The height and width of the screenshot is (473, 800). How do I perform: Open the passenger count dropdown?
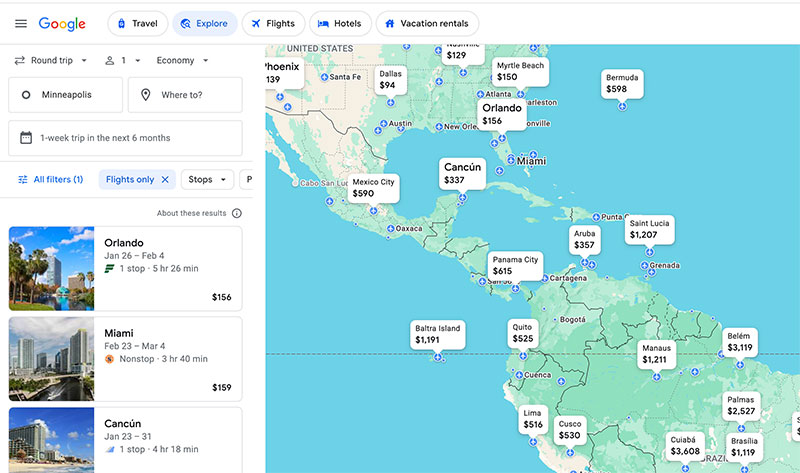123,60
